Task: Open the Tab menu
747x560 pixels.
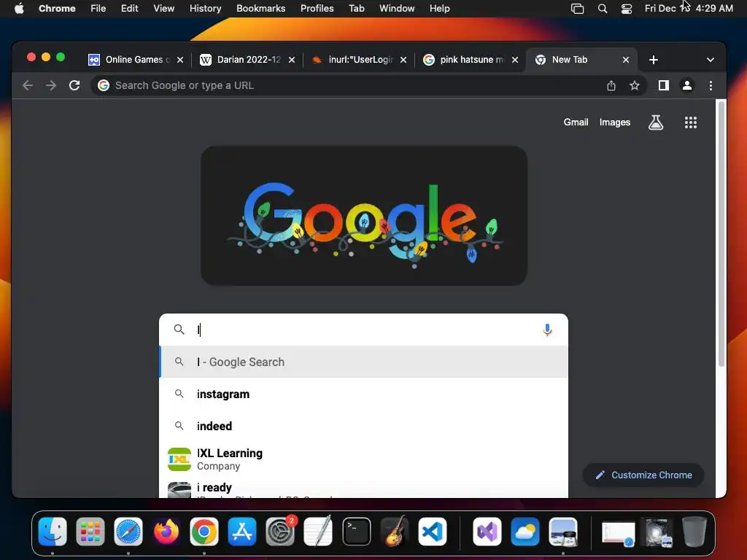Action: [356, 8]
